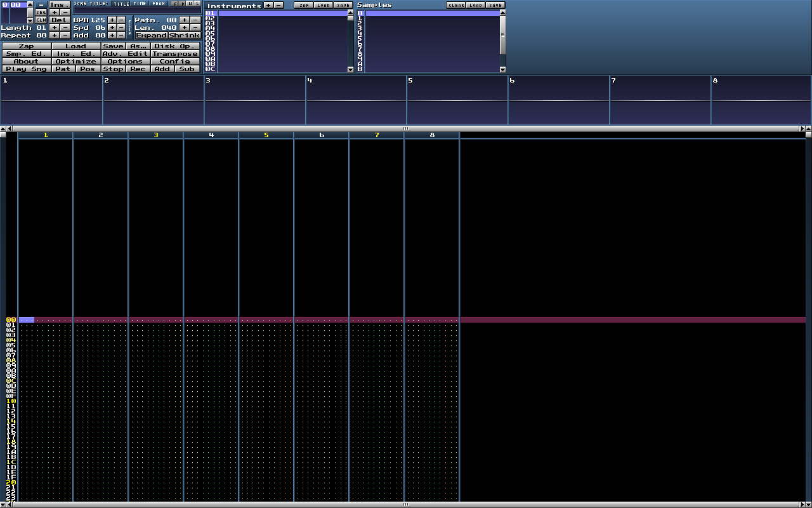Start playback with Play Sng
Image resolution: width=812 pixels, height=508 pixels.
pos(27,69)
